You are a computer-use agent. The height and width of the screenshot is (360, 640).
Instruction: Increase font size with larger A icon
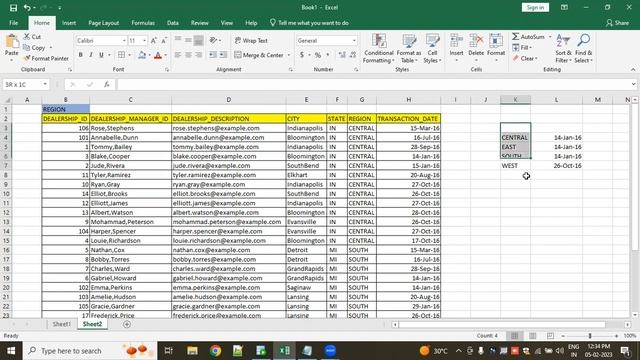153,40
